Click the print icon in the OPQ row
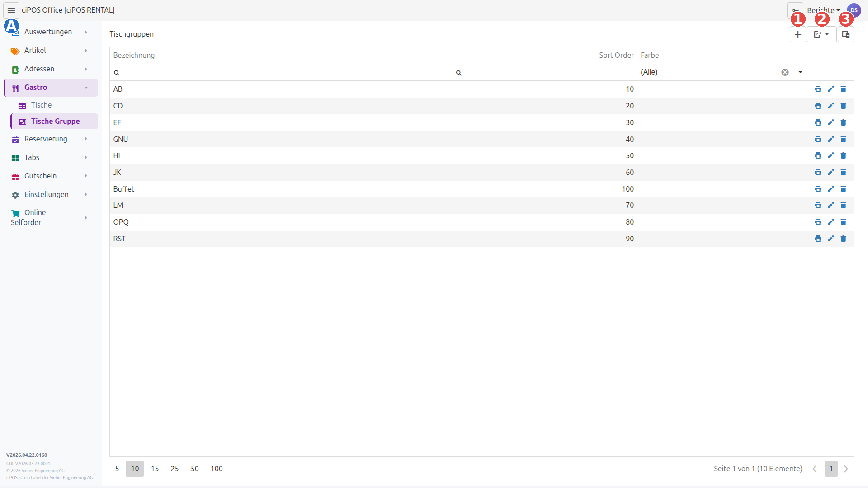 818,222
